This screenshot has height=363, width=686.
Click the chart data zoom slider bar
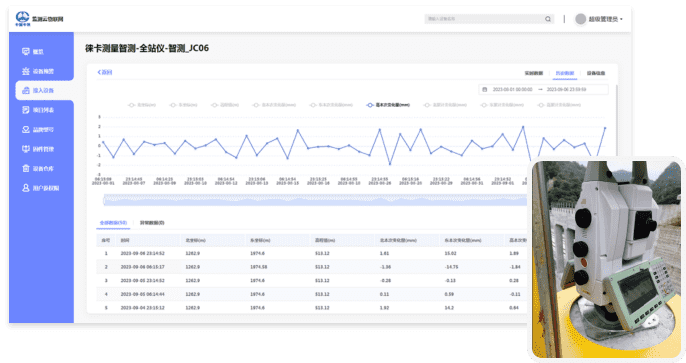pyautogui.click(x=315, y=200)
